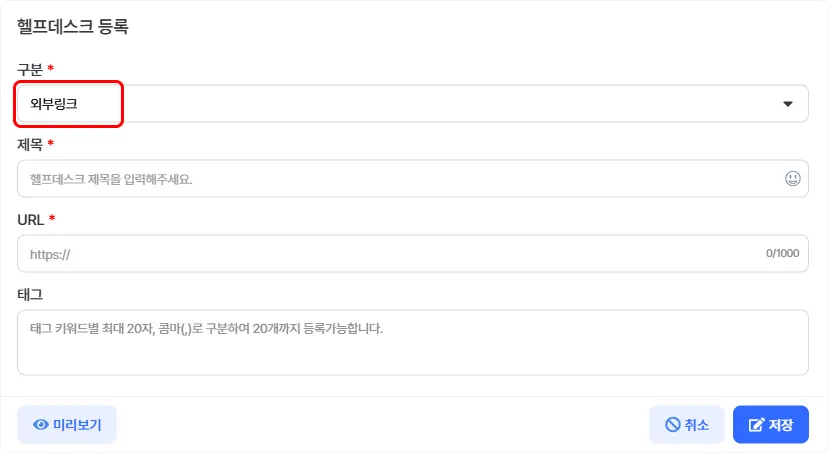Click the 0/1000 character counter
The height and width of the screenshot is (453, 829).
[x=782, y=253]
